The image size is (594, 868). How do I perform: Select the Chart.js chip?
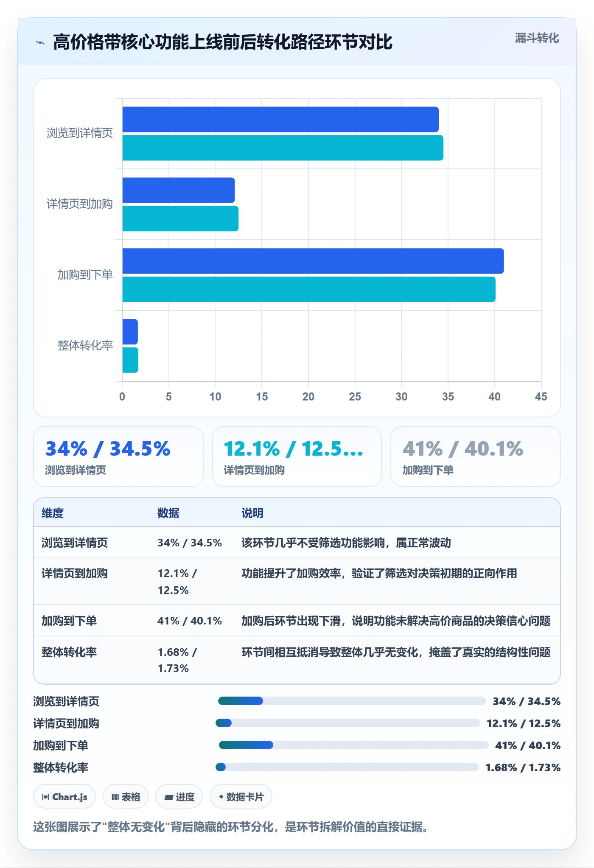64,797
